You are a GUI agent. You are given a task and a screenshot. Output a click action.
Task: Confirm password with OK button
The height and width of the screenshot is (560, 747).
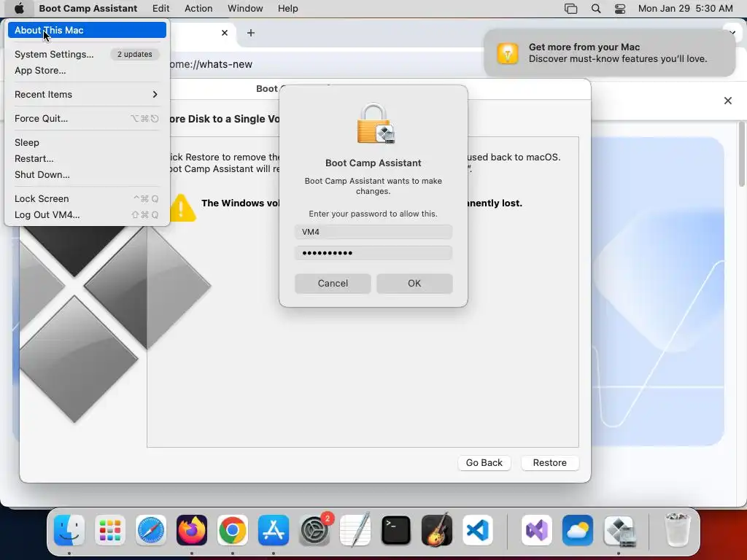click(414, 284)
